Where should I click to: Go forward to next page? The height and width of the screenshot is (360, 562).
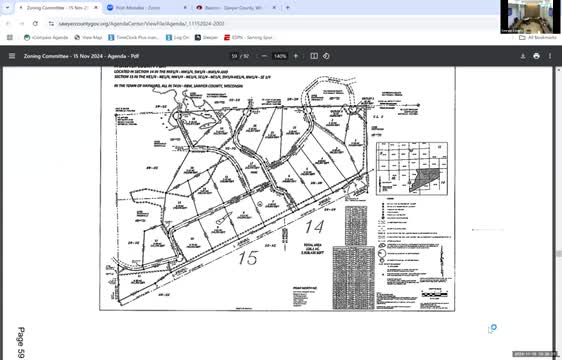pos(22,24)
